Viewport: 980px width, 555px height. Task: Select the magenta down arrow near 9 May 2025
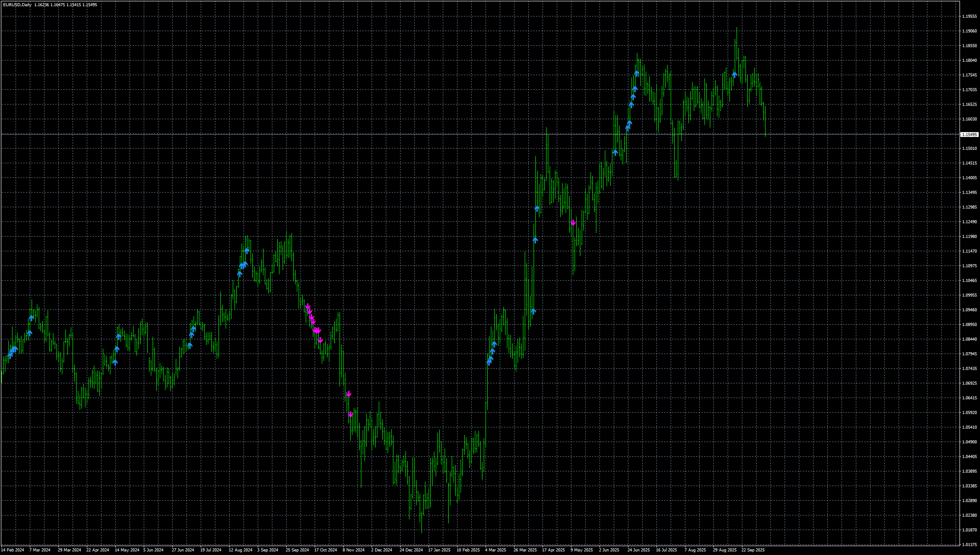coord(573,223)
